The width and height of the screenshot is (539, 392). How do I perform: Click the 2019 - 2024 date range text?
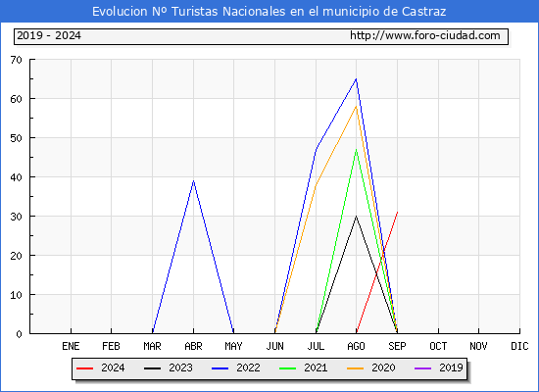click(49, 35)
